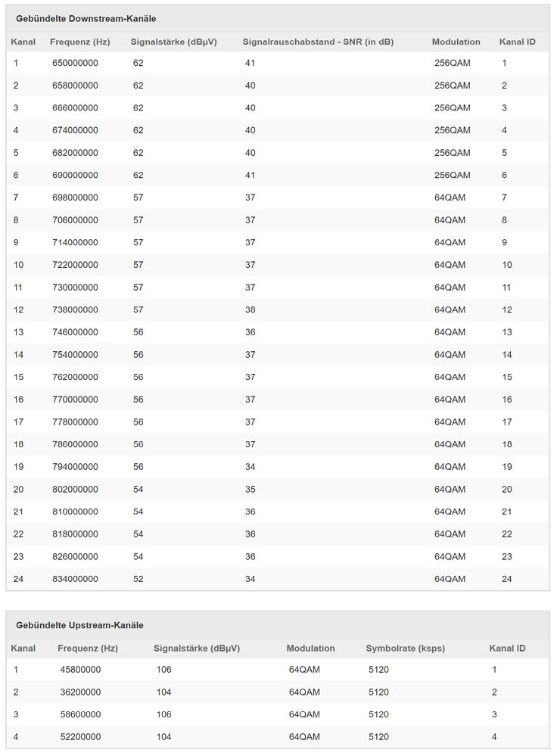557x756 pixels.
Task: Click the downstream Kanal ID column header
Action: [x=518, y=42]
